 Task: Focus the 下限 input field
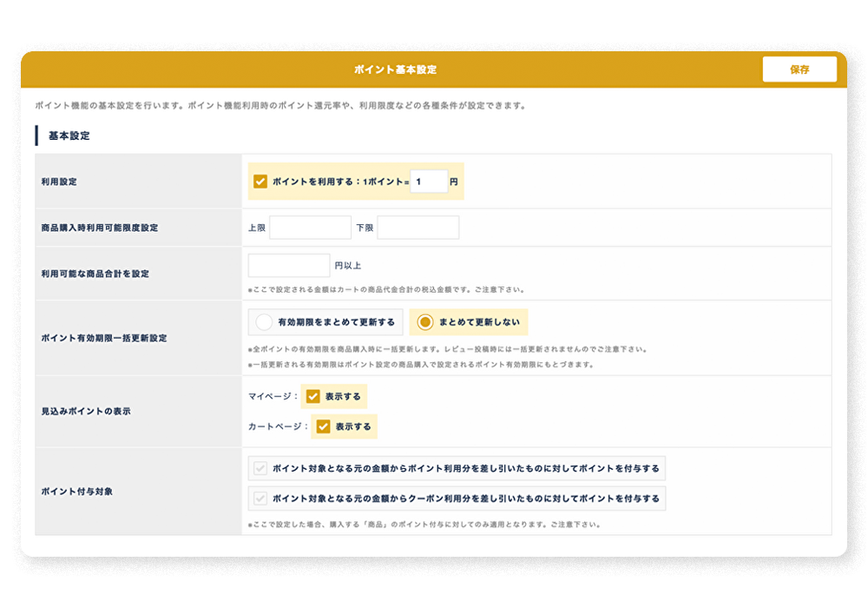pyautogui.click(x=418, y=228)
